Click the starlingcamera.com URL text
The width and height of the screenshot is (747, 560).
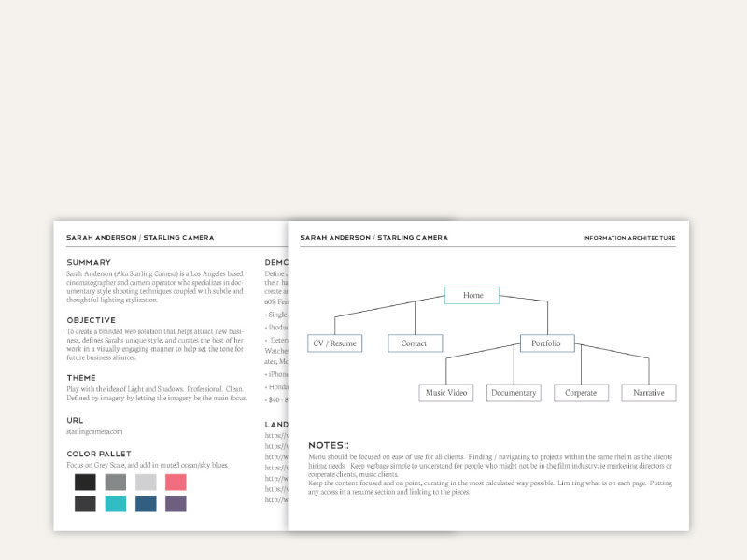click(x=94, y=431)
